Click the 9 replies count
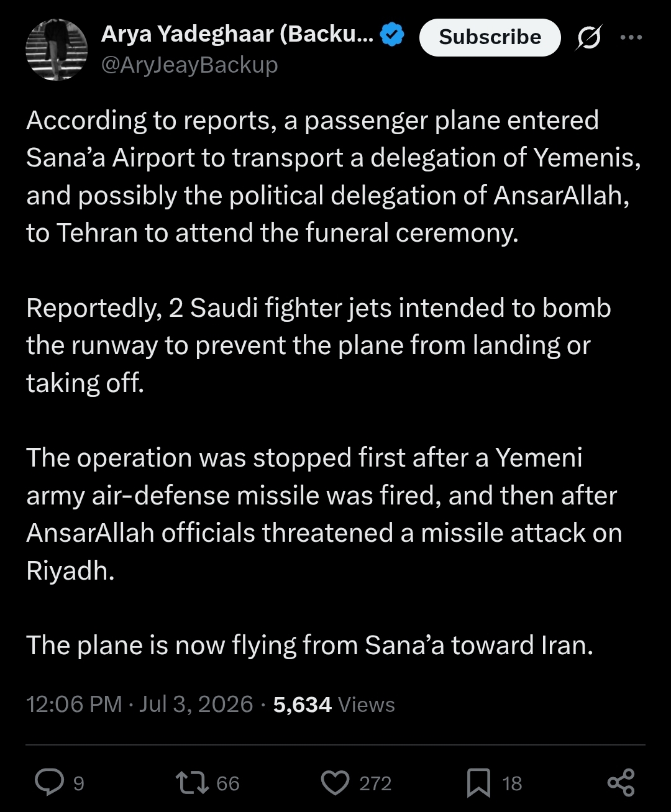Viewport: 671px width, 812px height. pos(79,783)
